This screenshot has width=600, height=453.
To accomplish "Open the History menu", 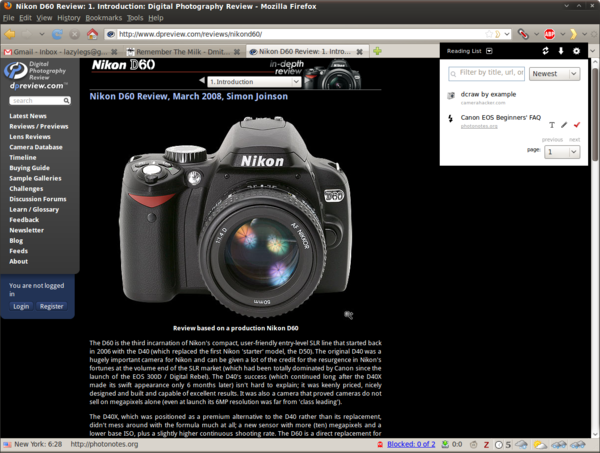I will (x=69, y=18).
